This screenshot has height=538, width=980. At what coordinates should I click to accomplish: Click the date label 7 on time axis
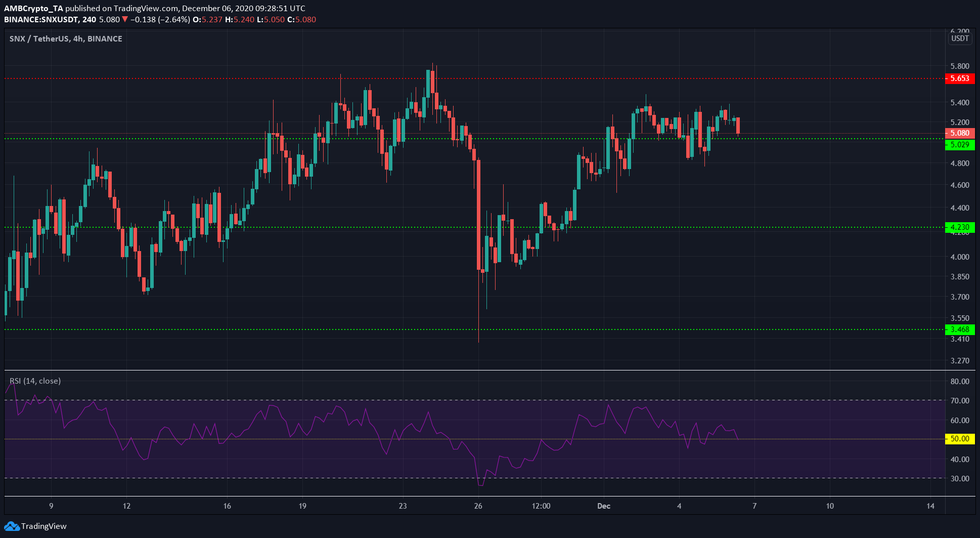[x=754, y=506]
